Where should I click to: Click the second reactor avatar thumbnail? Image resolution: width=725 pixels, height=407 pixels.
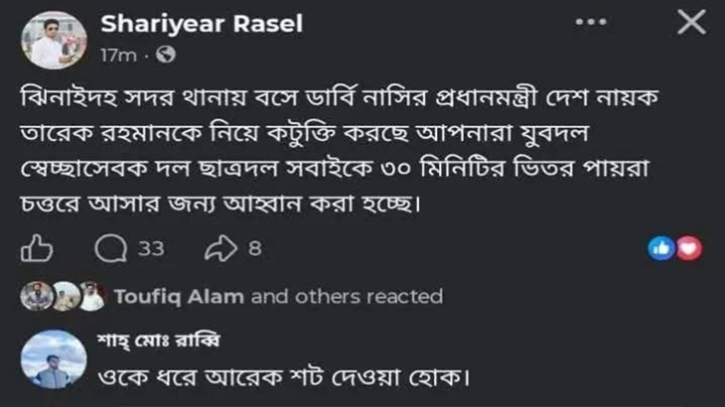[x=65, y=296]
